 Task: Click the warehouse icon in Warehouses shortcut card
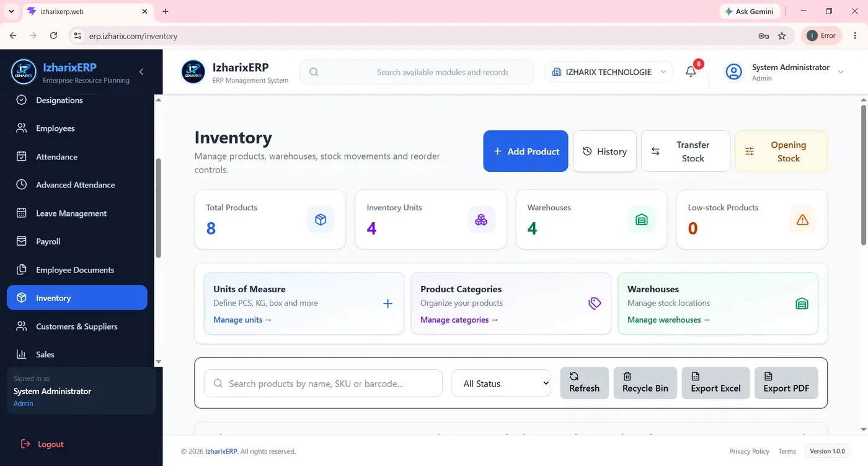click(x=802, y=303)
